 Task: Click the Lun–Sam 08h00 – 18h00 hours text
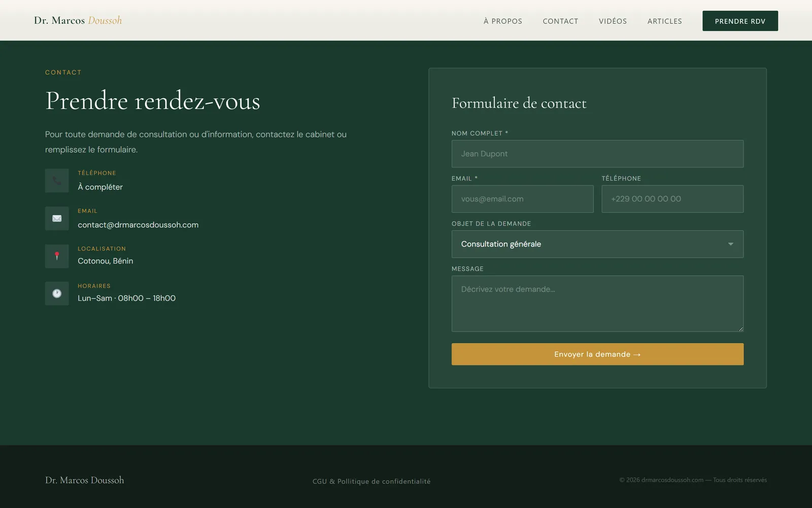click(x=126, y=298)
